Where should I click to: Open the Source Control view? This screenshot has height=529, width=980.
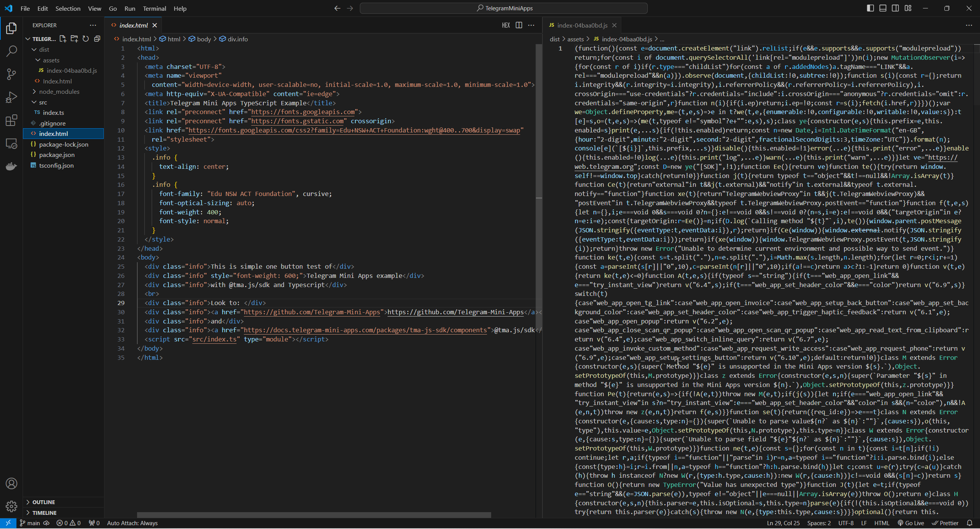coord(11,74)
